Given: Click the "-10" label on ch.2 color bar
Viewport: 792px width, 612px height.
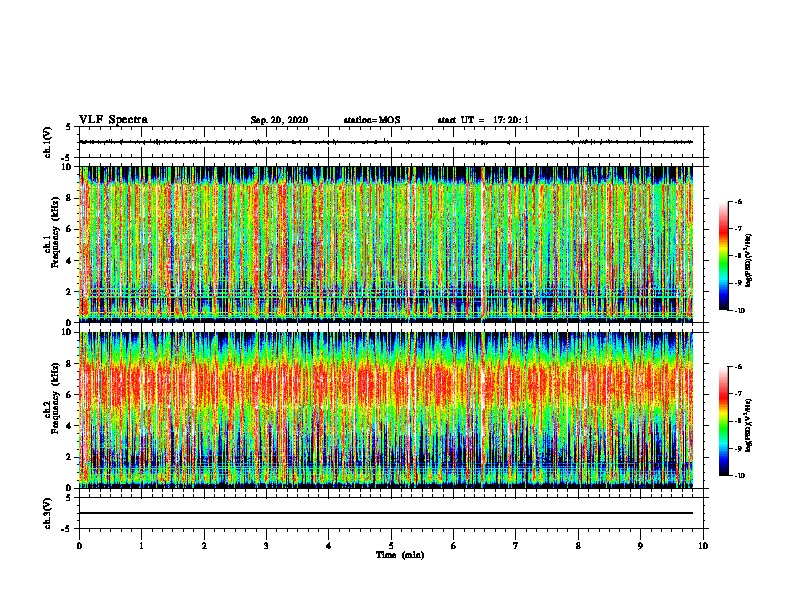Looking at the screenshot, I should pos(739,476).
